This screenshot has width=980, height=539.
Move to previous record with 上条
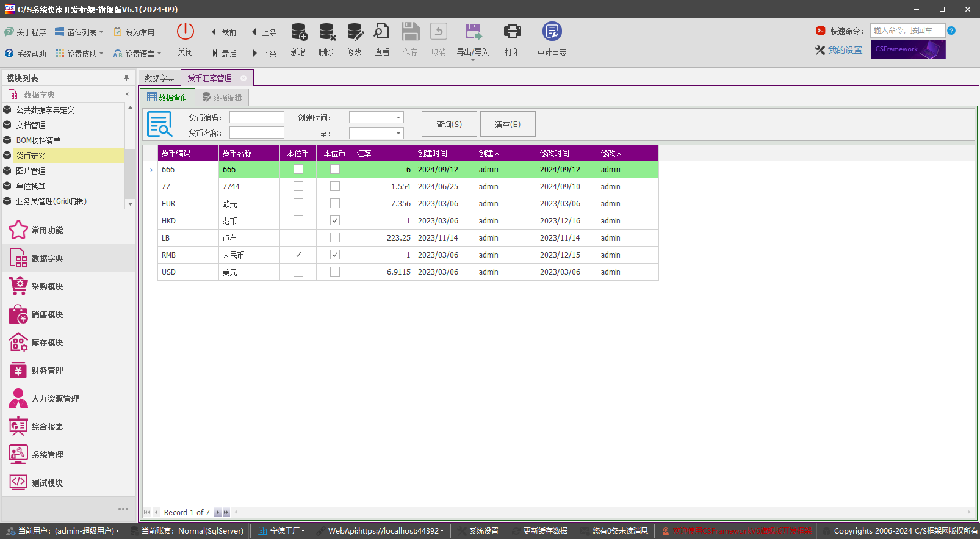(264, 32)
